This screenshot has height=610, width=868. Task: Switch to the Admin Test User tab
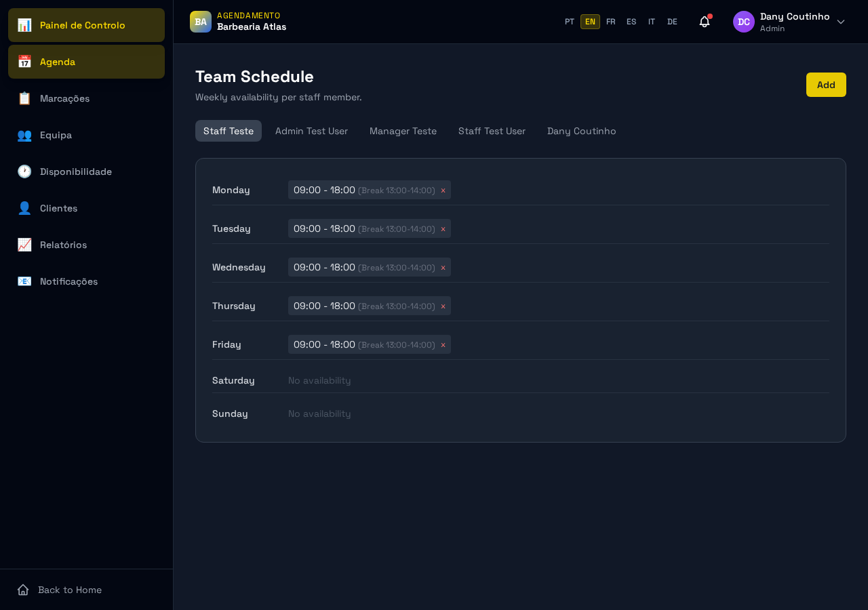311,131
